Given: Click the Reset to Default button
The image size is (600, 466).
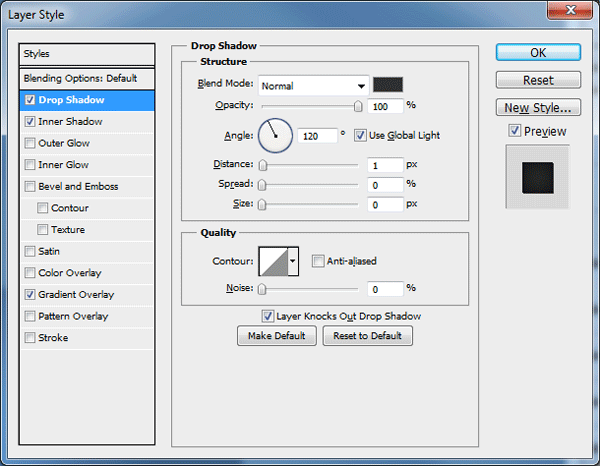Looking at the screenshot, I should [367, 336].
